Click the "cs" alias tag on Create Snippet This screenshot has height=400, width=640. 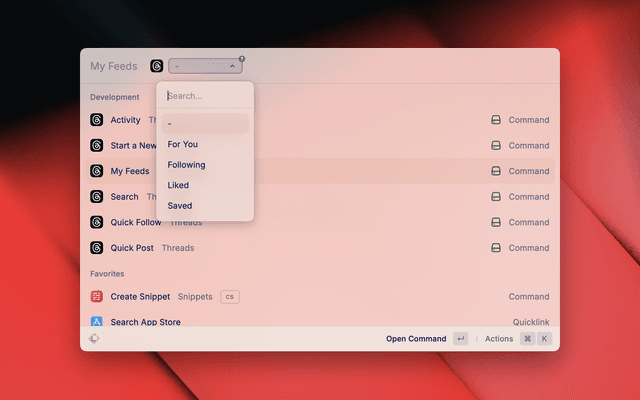229,297
